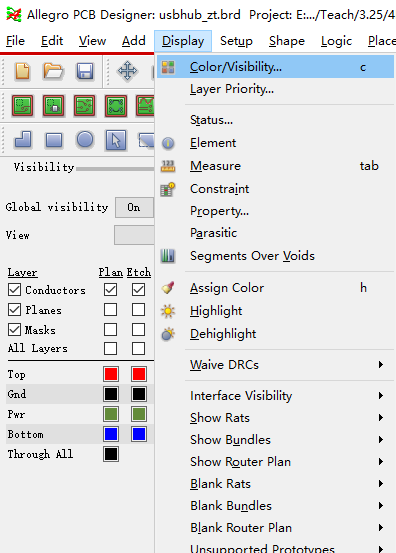Select Color/Visibility... menu entry
This screenshot has height=553, width=396.
click(x=275, y=67)
